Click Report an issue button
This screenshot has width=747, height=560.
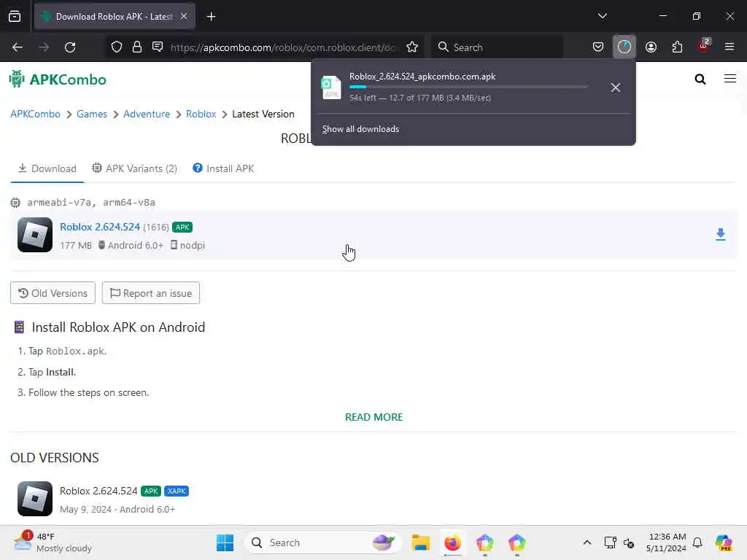pos(150,293)
